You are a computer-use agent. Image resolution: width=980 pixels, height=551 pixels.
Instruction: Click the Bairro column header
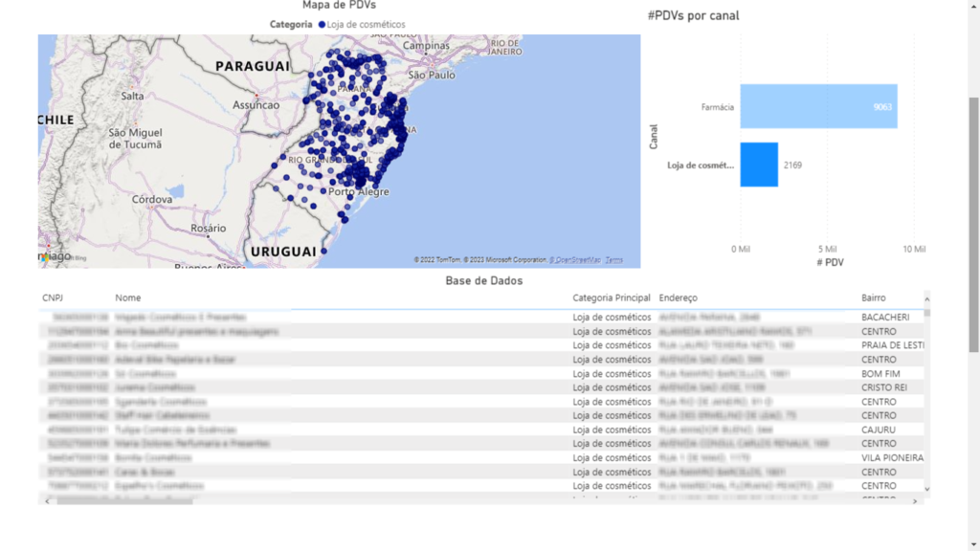click(x=873, y=298)
